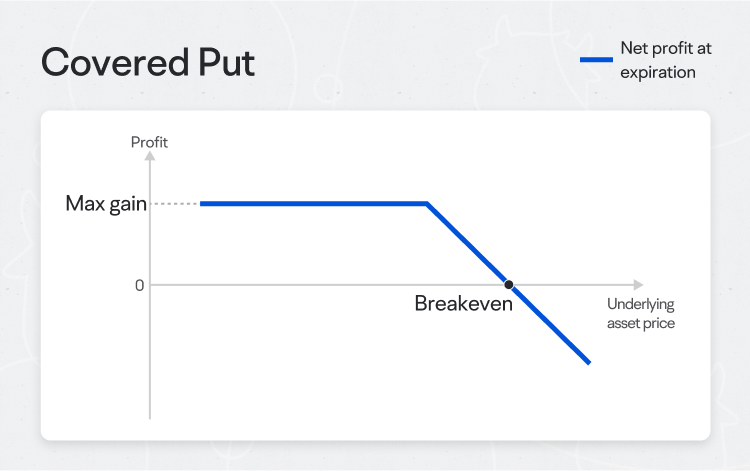The image size is (750, 471).
Task: Click the zero label on profit axis
Action: (x=139, y=285)
